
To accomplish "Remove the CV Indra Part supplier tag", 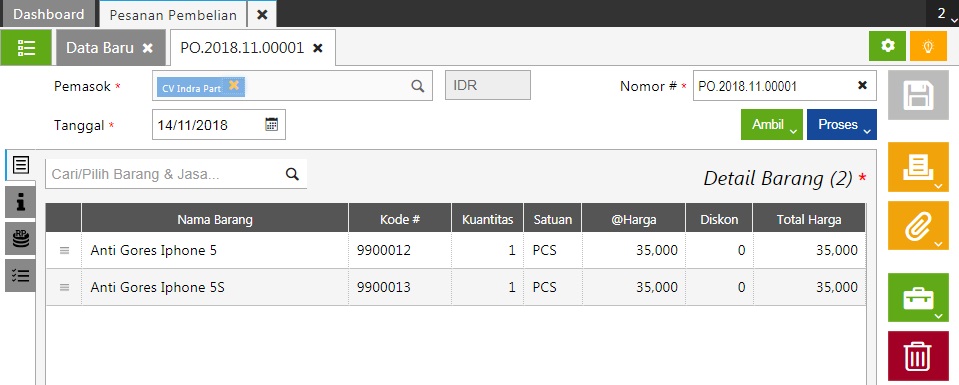I will [234, 86].
